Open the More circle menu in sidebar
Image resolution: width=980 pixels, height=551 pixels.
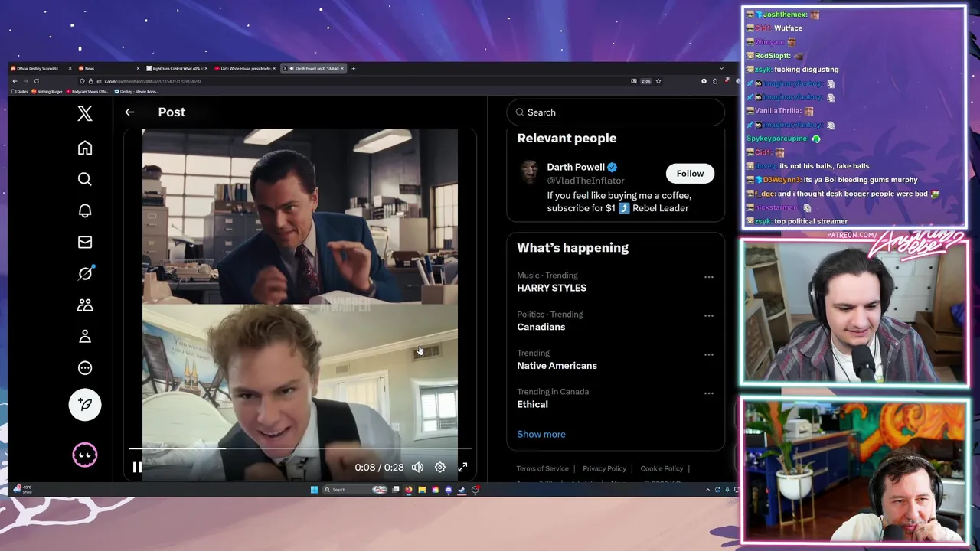point(85,367)
